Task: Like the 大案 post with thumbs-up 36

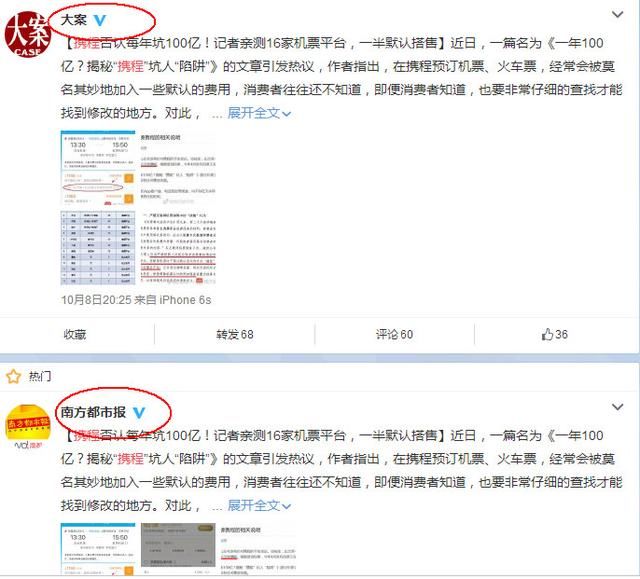Action: (x=554, y=335)
